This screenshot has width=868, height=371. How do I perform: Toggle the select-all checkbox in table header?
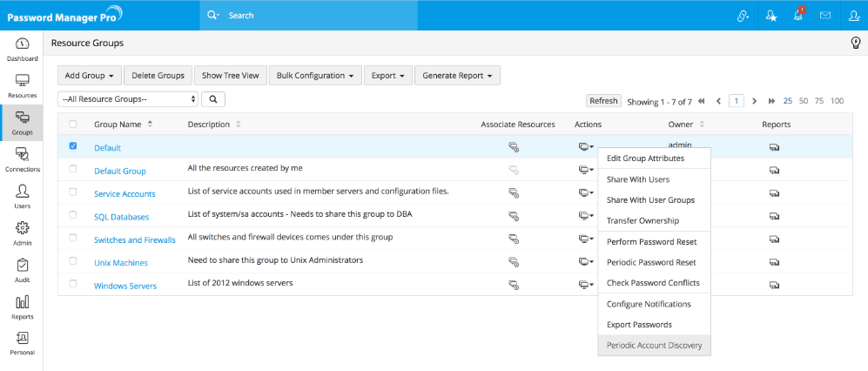click(x=73, y=125)
